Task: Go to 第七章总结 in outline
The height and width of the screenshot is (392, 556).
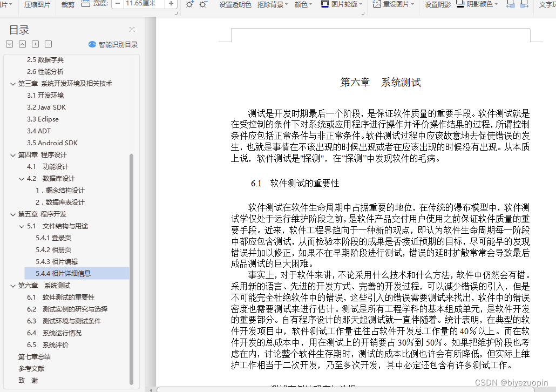Action: 35,357
